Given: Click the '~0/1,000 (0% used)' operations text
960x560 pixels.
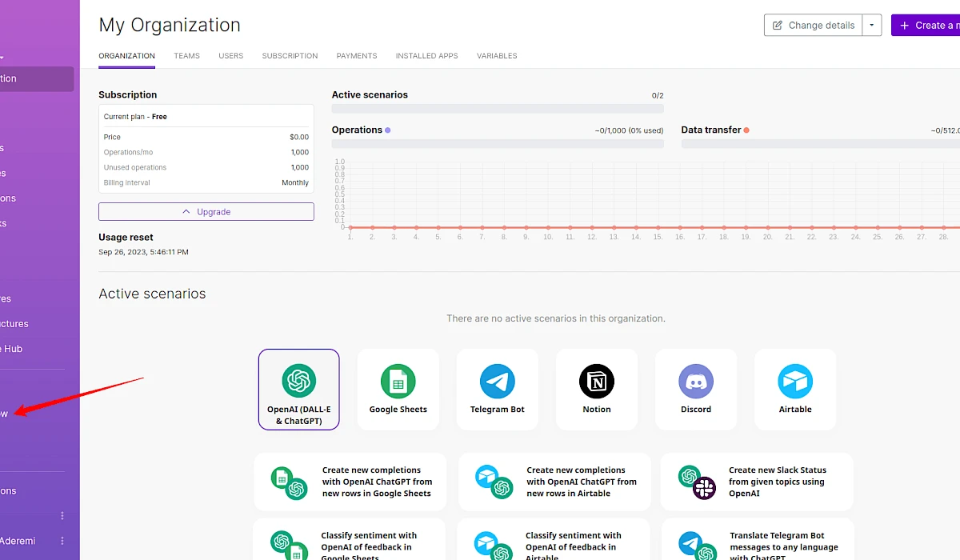Looking at the screenshot, I should (629, 130).
